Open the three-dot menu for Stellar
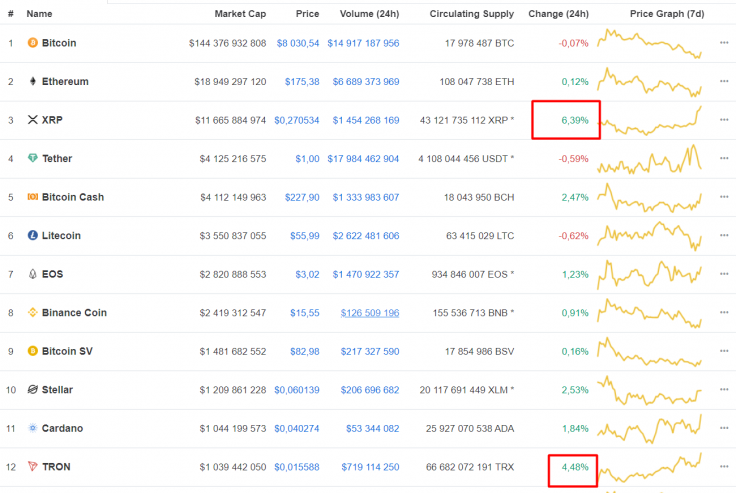The image size is (736, 493). pos(724,389)
